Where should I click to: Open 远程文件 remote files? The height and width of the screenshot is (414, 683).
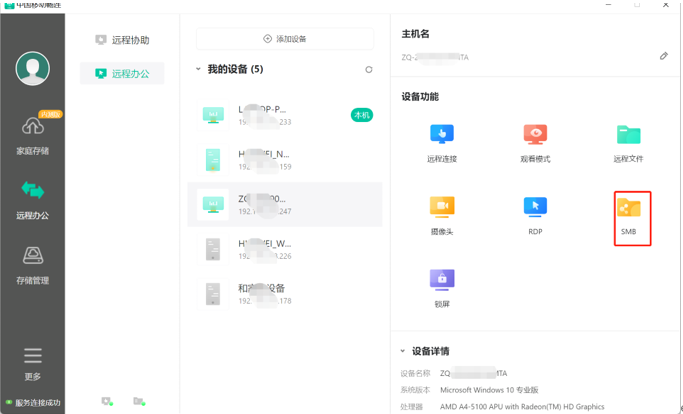tap(628, 136)
